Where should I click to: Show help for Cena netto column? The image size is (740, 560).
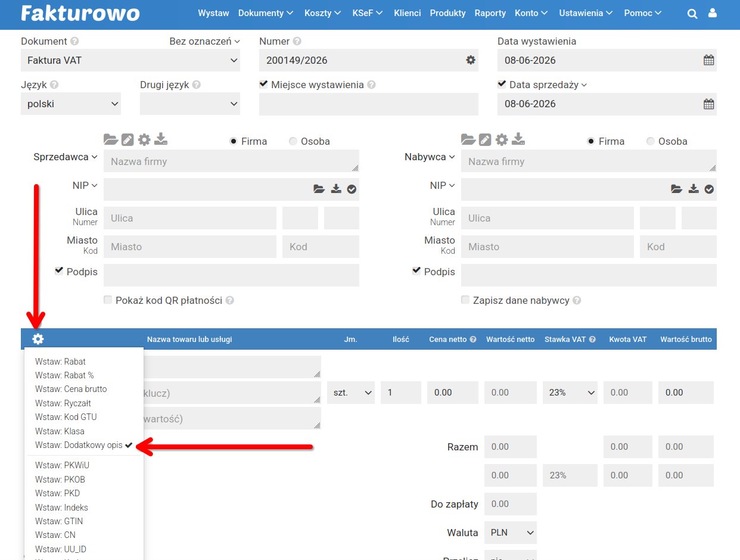pos(473,340)
